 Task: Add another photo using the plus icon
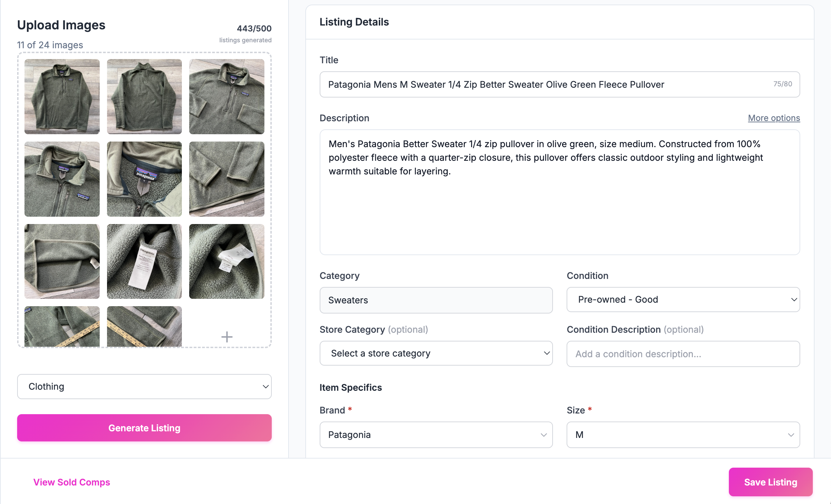click(227, 337)
